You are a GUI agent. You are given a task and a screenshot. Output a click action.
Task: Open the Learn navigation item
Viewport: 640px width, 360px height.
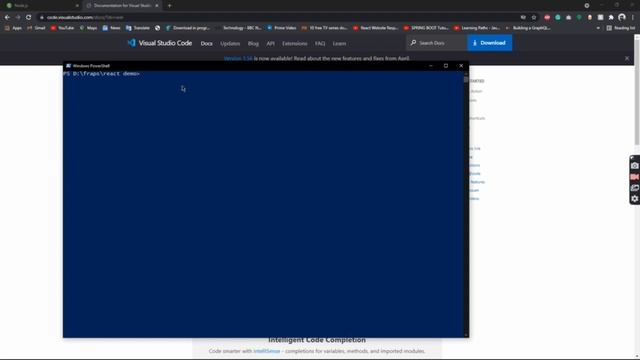pyautogui.click(x=339, y=43)
